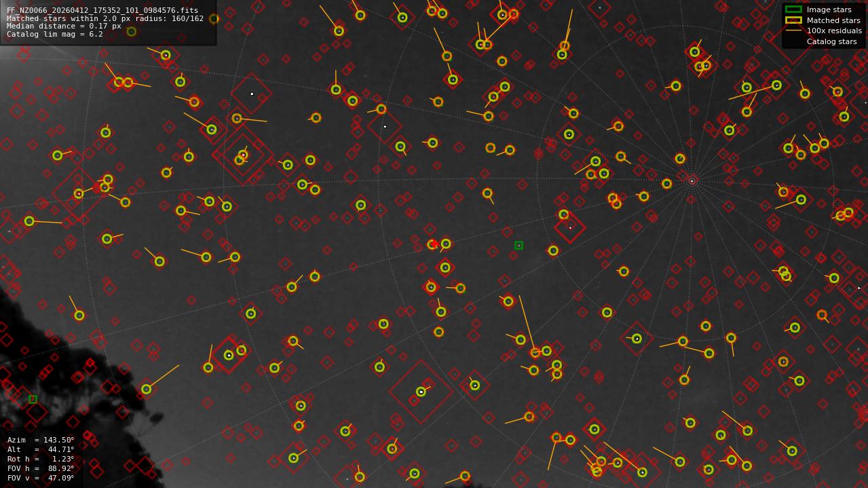Click the red cross marker at image centre

pos(434,244)
